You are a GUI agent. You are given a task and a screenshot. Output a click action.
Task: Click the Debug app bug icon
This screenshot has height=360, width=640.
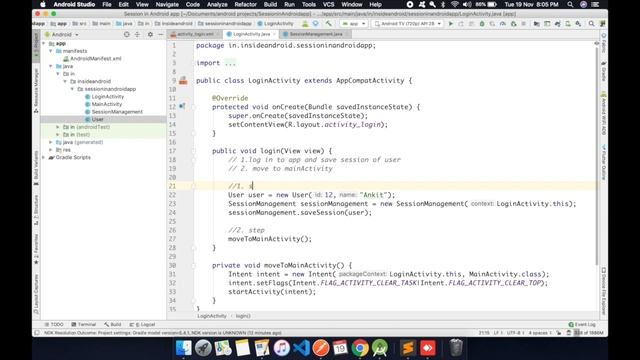(482, 24)
